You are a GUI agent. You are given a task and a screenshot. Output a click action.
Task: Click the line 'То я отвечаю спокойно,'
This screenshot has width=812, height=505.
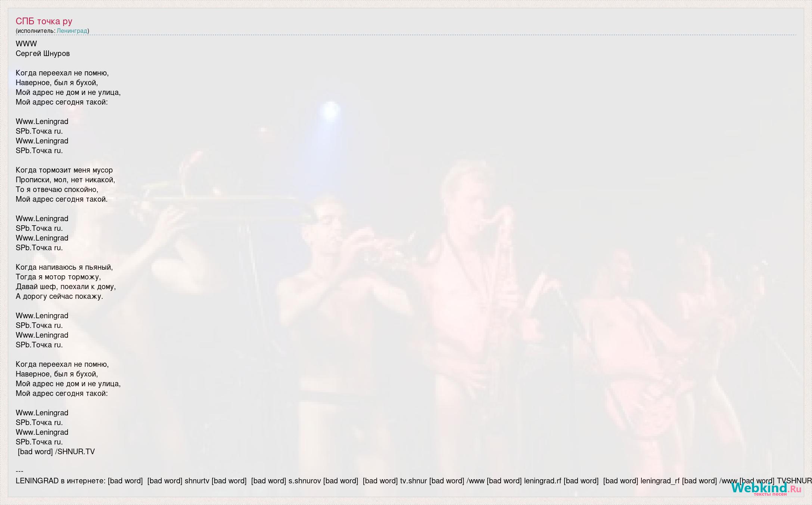[x=57, y=189]
